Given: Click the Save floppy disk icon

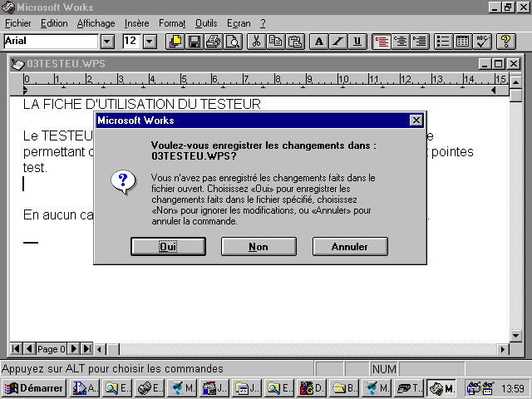Looking at the screenshot, I should pyautogui.click(x=195, y=42).
